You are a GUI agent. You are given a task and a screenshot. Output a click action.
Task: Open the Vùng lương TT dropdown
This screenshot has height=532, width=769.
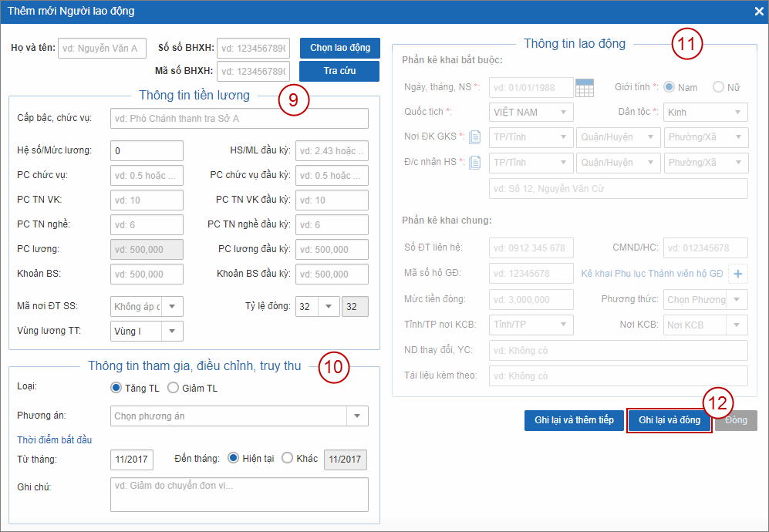(172, 331)
